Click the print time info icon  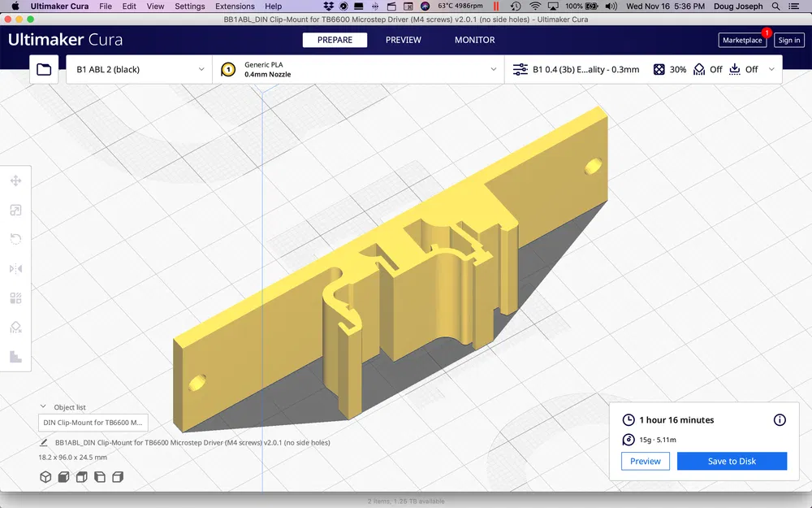click(x=780, y=420)
